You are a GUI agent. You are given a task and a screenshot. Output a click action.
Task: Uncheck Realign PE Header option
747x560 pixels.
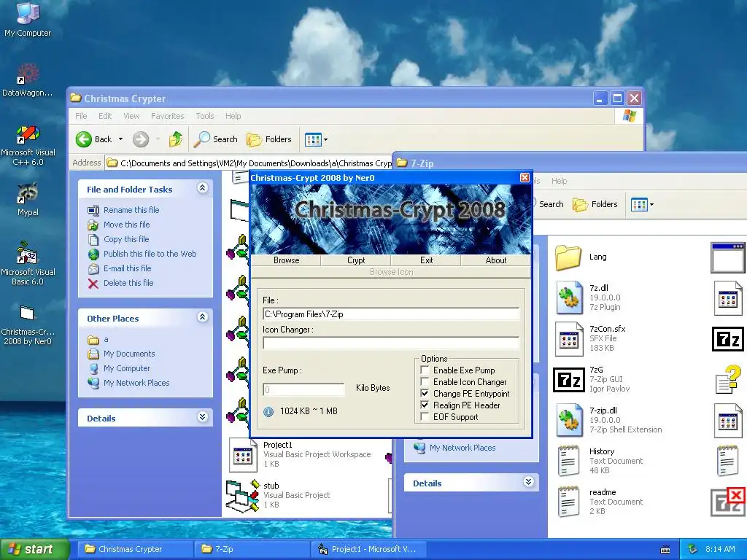tap(425, 405)
